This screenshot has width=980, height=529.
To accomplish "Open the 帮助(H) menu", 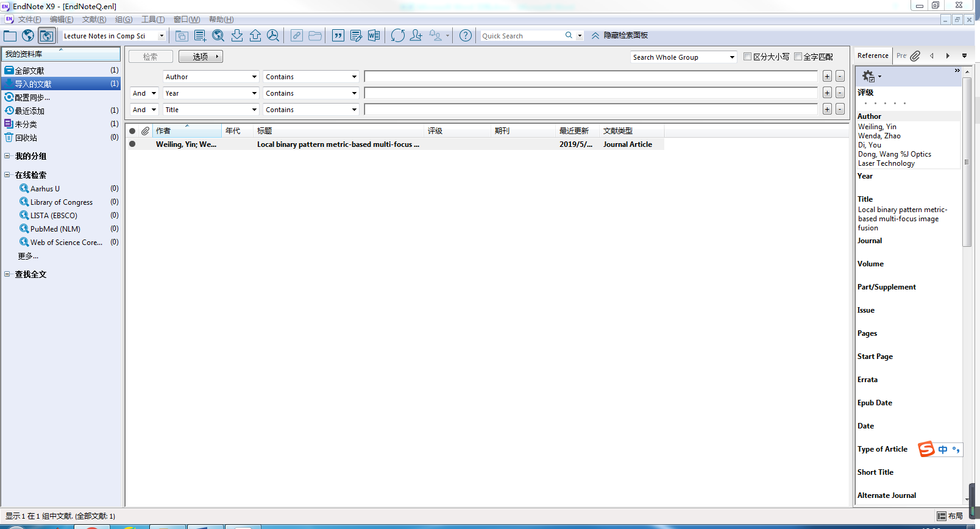I will pos(221,20).
